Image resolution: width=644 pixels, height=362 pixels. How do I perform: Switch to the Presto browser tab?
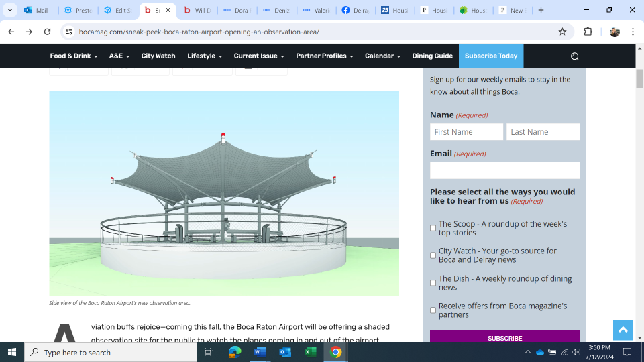coord(78,10)
